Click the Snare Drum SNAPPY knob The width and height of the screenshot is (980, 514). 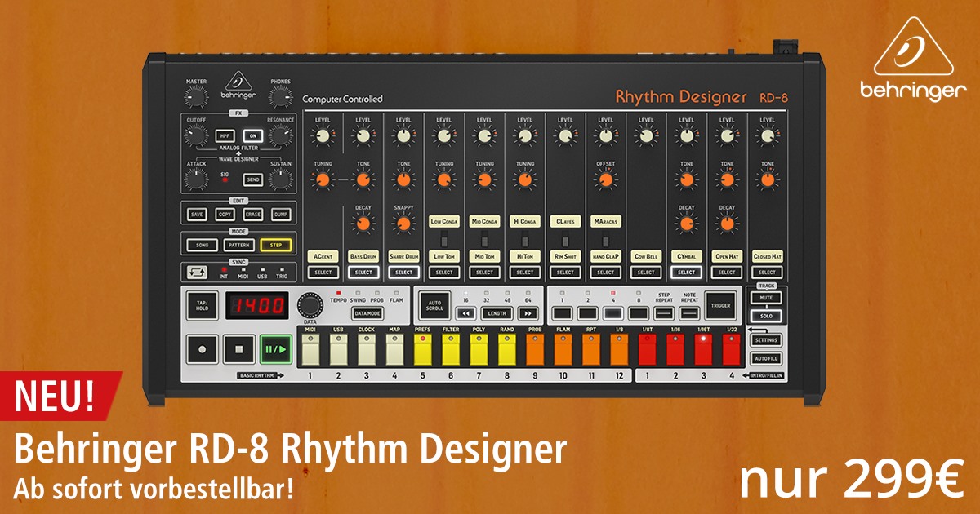[x=403, y=224]
